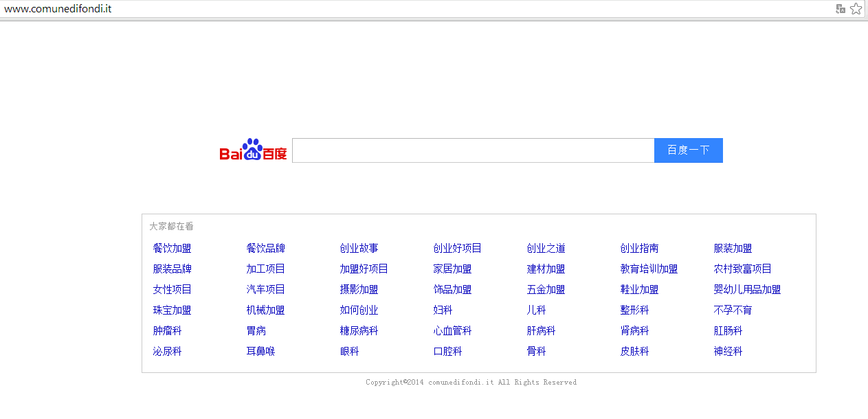Open the 汽车项目 link

coord(266,290)
